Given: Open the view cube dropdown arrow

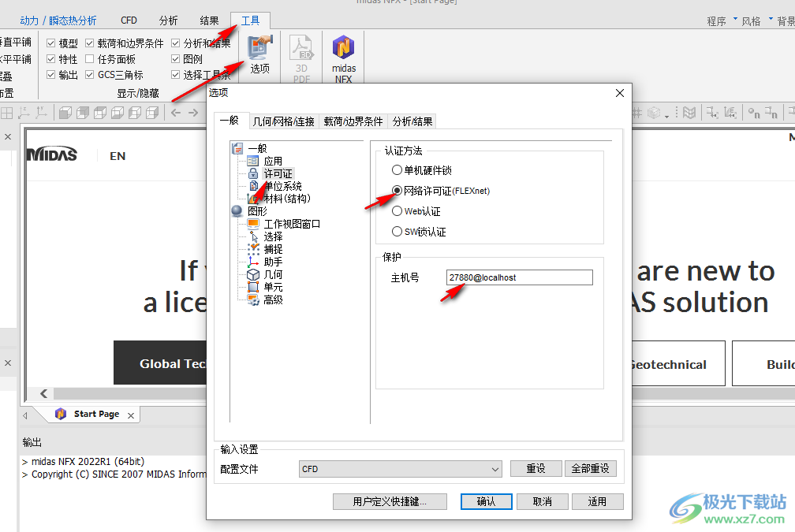Looking at the screenshot, I should (666, 116).
